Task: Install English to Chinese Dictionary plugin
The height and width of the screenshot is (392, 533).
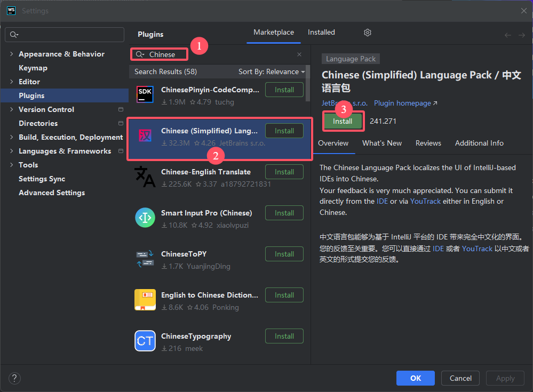Action: click(x=284, y=295)
